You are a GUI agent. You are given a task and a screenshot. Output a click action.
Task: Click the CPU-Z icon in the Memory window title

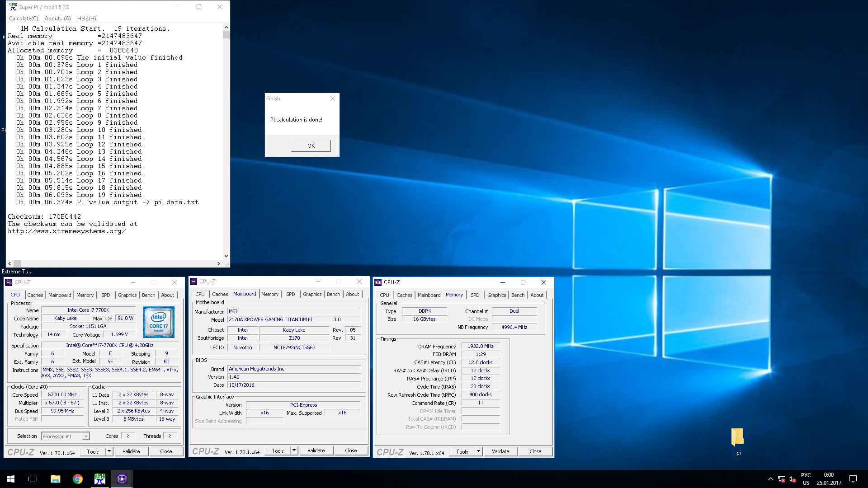(378, 282)
